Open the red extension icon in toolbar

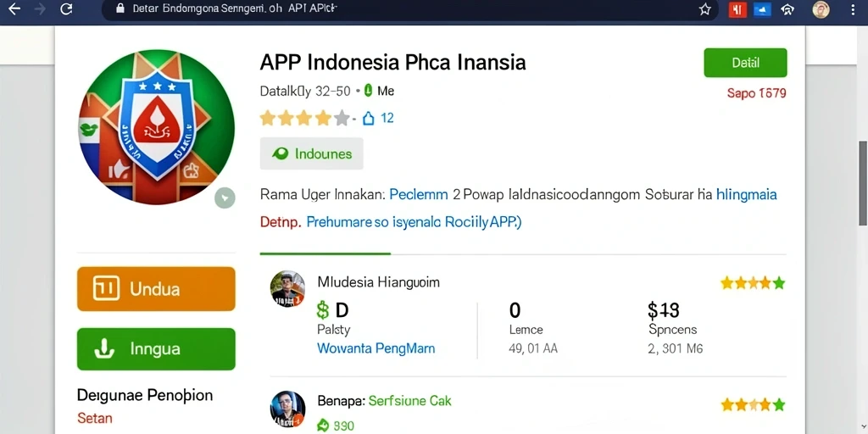[x=737, y=9]
